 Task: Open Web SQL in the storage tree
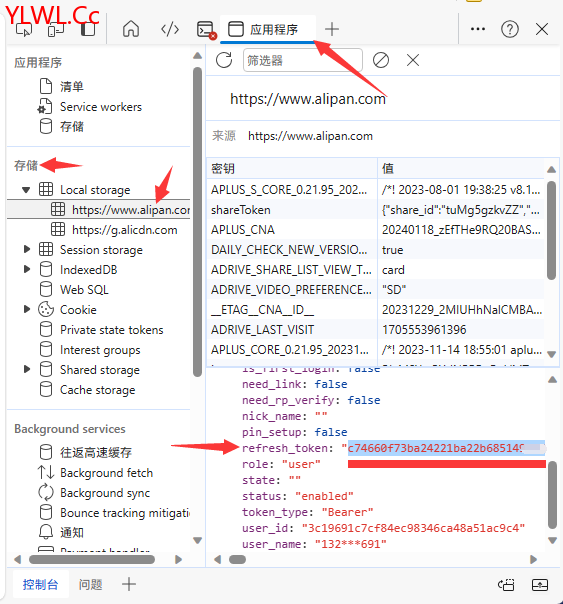point(84,289)
